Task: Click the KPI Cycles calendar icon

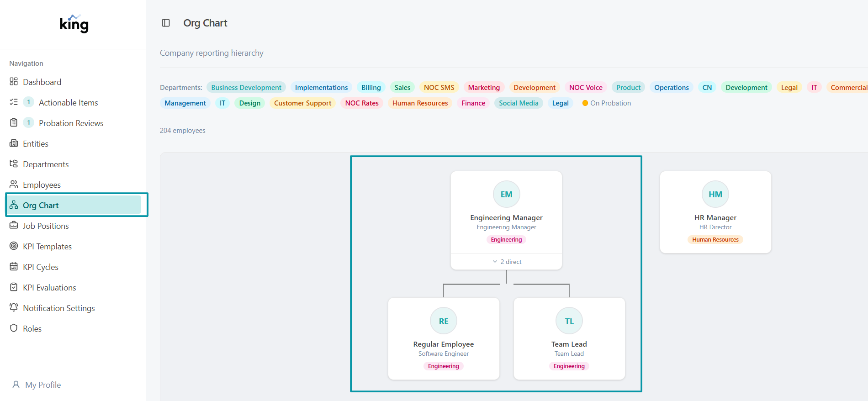Action: [x=14, y=267]
